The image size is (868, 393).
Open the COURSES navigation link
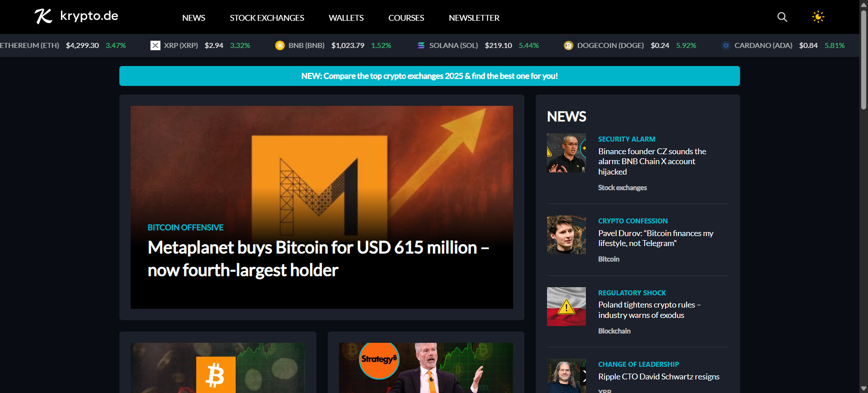(x=406, y=18)
